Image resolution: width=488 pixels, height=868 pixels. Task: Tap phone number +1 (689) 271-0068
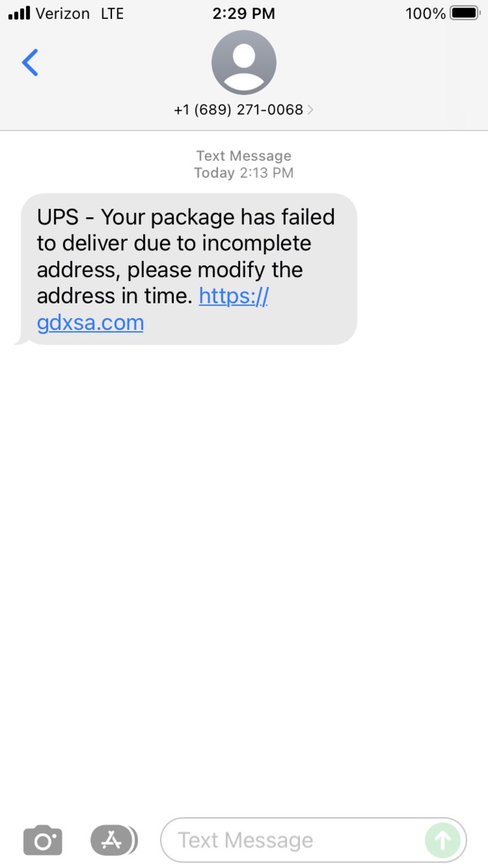[238, 110]
